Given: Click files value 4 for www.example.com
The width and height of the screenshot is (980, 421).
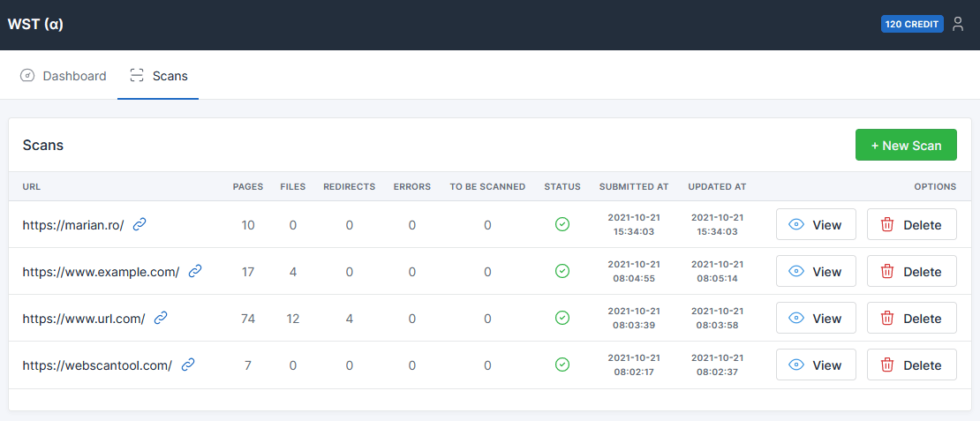Looking at the screenshot, I should tap(292, 272).
